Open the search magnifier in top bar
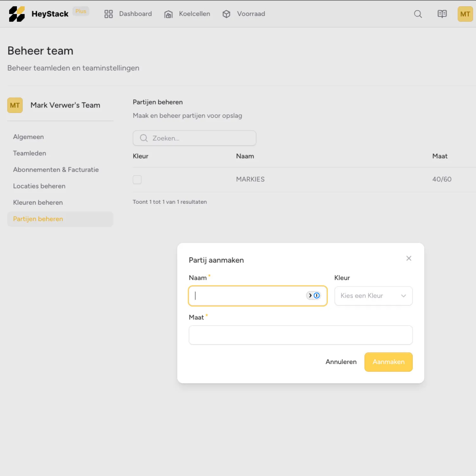The image size is (476, 476). [x=418, y=14]
